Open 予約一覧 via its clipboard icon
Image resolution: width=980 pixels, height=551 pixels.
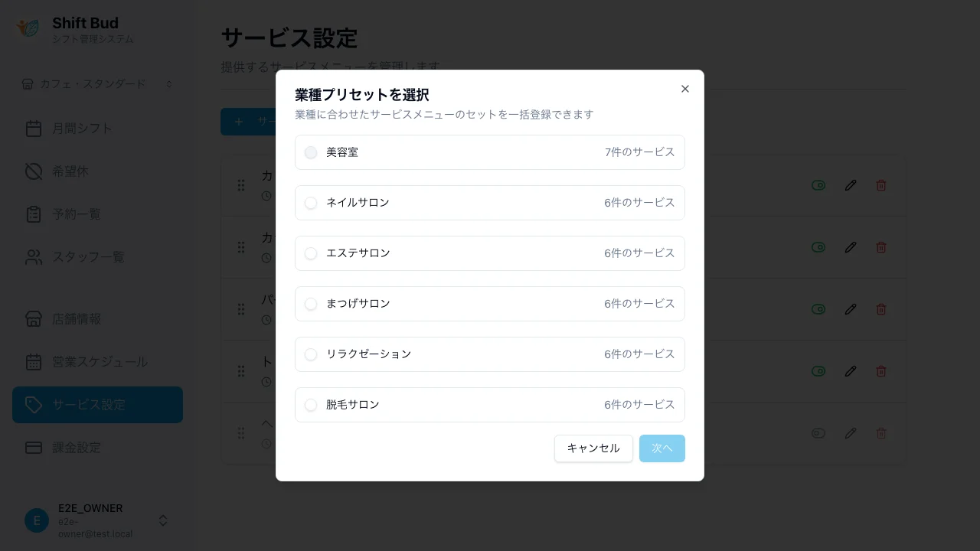(34, 214)
